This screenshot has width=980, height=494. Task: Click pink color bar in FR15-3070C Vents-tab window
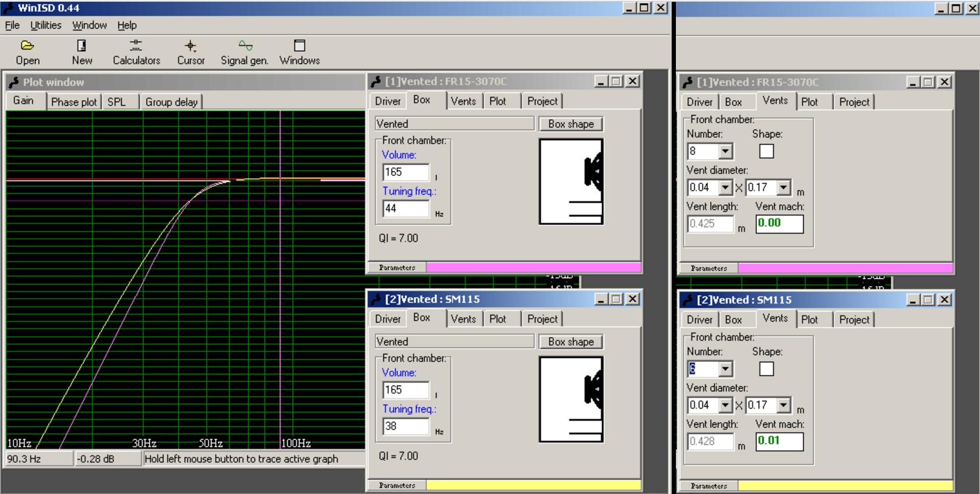845,268
